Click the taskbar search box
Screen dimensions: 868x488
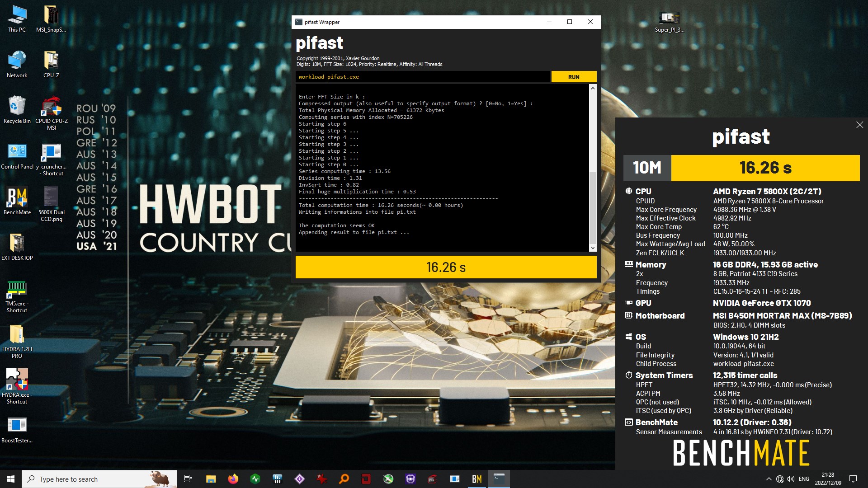pyautogui.click(x=99, y=479)
